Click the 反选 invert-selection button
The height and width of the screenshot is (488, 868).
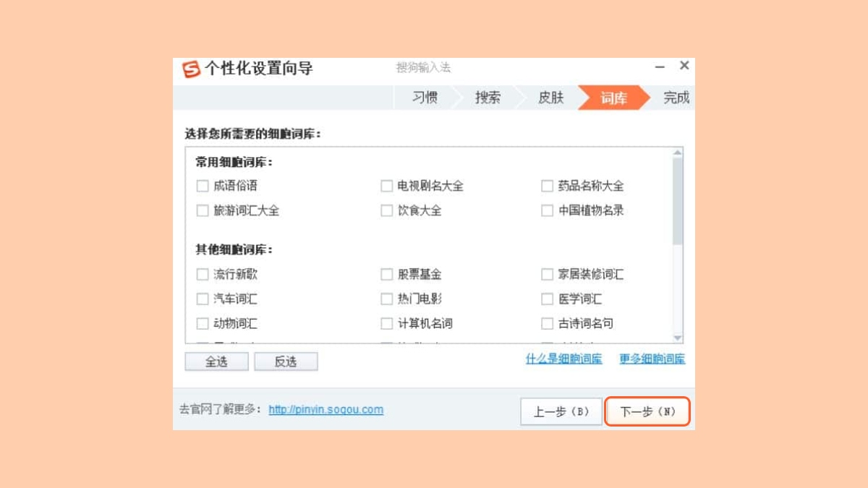coord(286,361)
